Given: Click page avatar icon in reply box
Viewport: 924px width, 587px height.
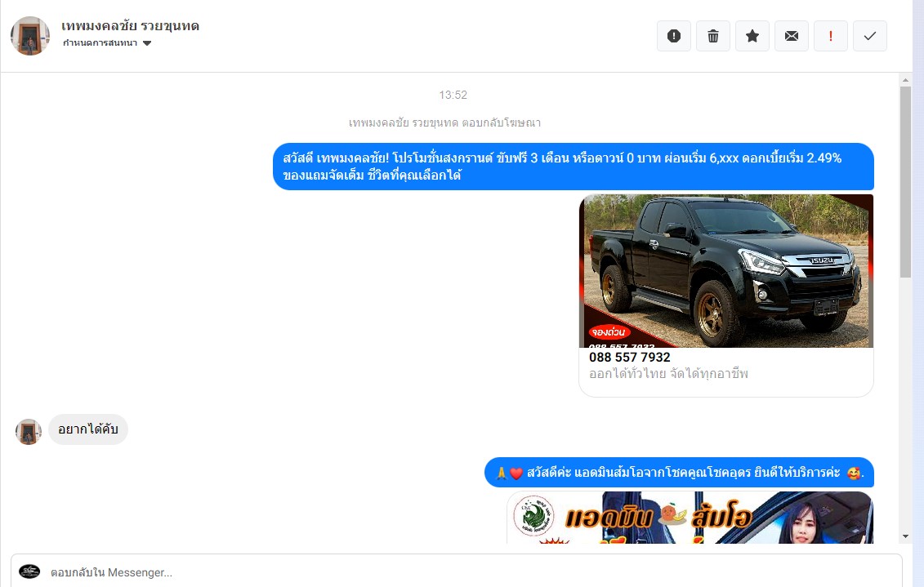Looking at the screenshot, I should click(x=29, y=571).
